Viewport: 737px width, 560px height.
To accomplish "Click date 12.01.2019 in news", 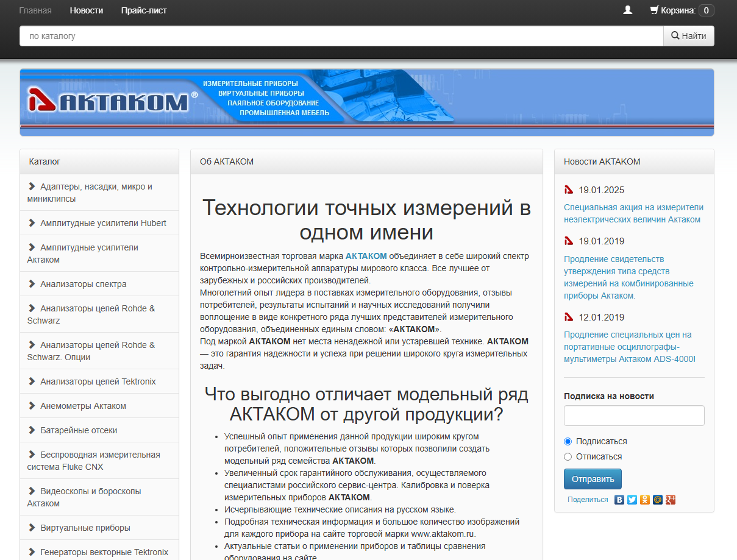I will 602,317.
